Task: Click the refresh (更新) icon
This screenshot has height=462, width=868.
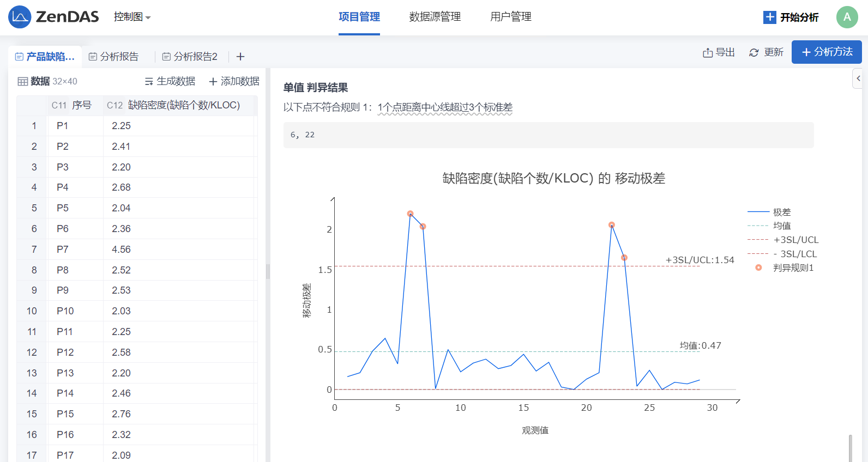Action: pos(754,52)
